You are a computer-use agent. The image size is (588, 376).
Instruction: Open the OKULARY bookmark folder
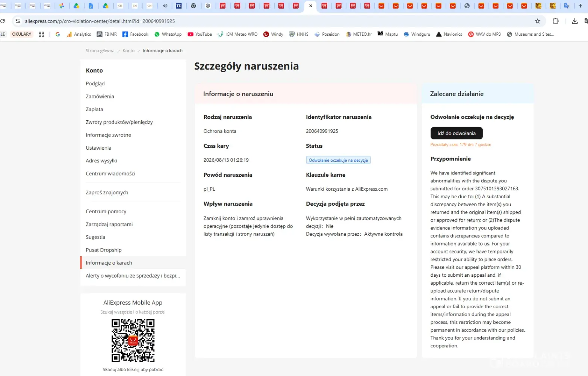[22, 34]
